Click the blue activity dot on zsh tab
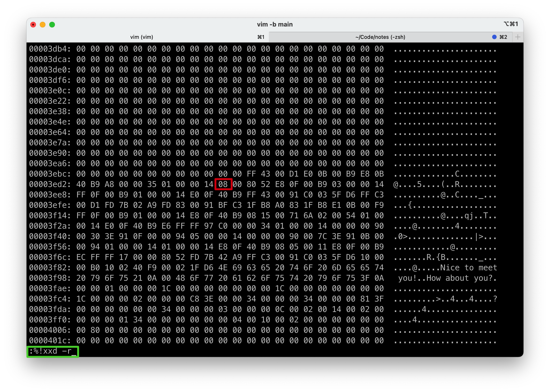Screen dimensions: 550x392 [494, 37]
